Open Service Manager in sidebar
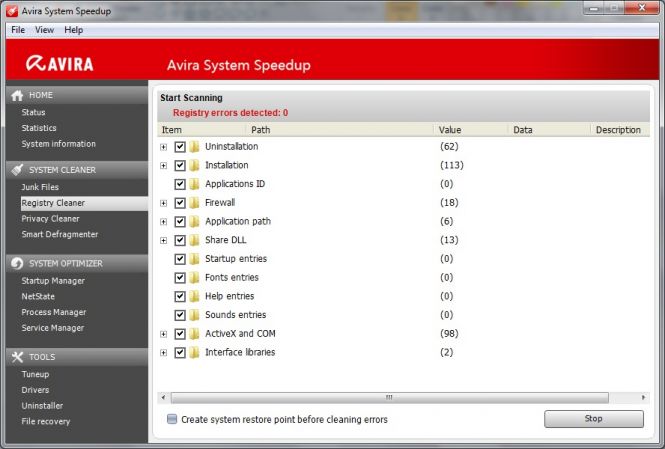665x449 pixels. 53,328
